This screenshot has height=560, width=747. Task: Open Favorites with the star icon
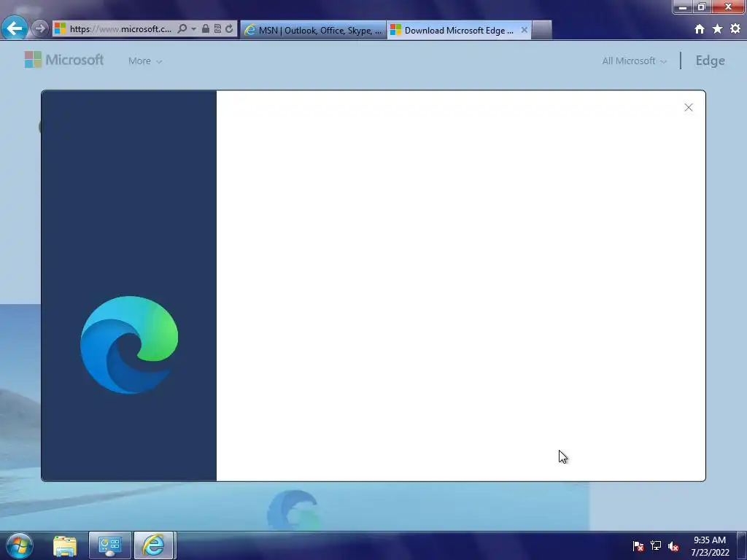tap(718, 29)
